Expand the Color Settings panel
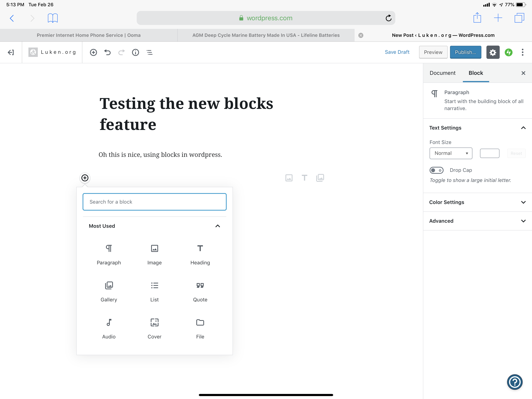Screen dimensions: 532x399 coord(477,202)
